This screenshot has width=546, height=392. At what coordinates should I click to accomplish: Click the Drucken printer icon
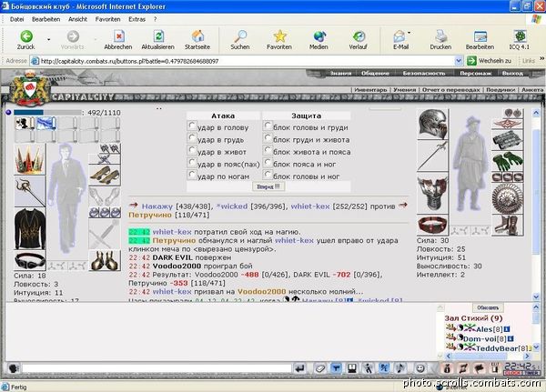(x=440, y=35)
